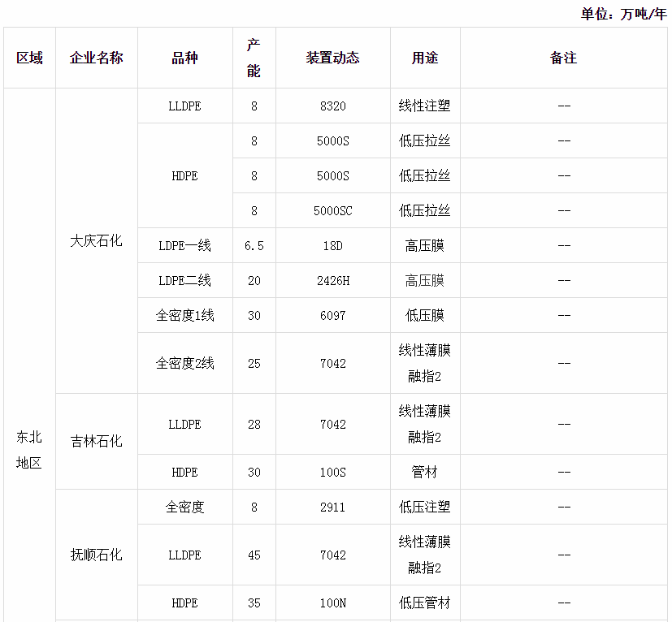Screen dimensions: 672x622
Task: Click the capacity 35 cell
Action: [254, 603]
